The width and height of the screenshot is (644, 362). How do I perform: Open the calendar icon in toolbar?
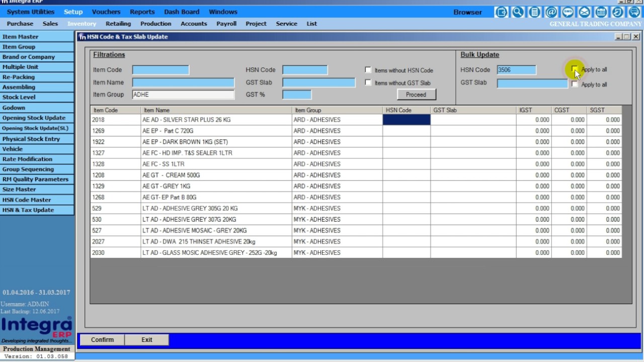click(x=601, y=12)
